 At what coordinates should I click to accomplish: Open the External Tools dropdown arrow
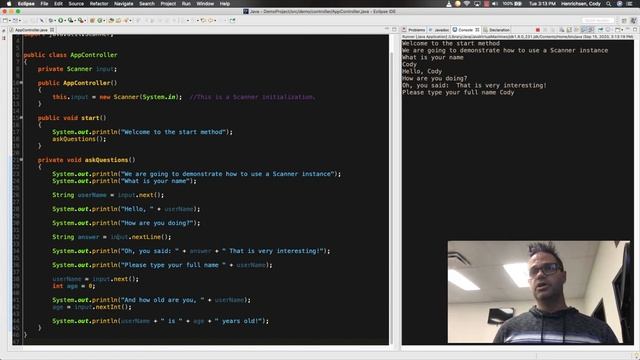85,20
